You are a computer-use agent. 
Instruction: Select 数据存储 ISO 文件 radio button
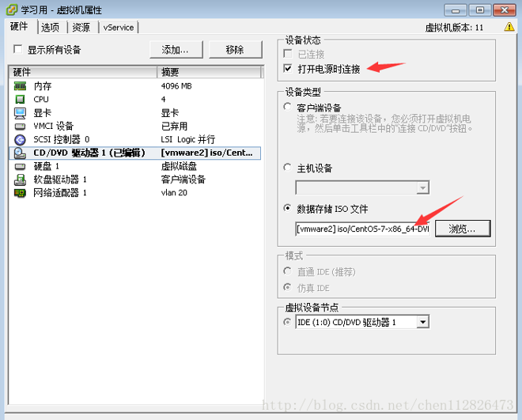(x=287, y=208)
